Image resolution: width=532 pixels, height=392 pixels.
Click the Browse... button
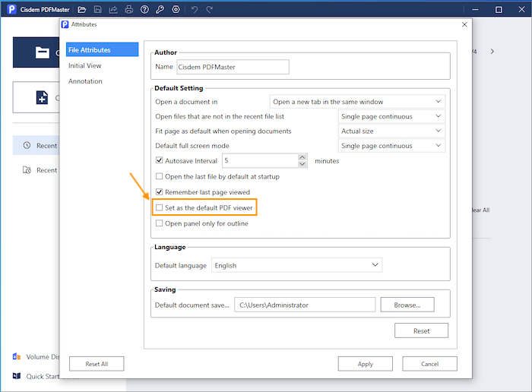pyautogui.click(x=407, y=305)
